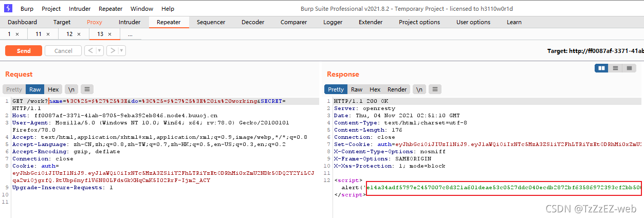Click the Set-Cookie line in Response

click(x=488, y=144)
